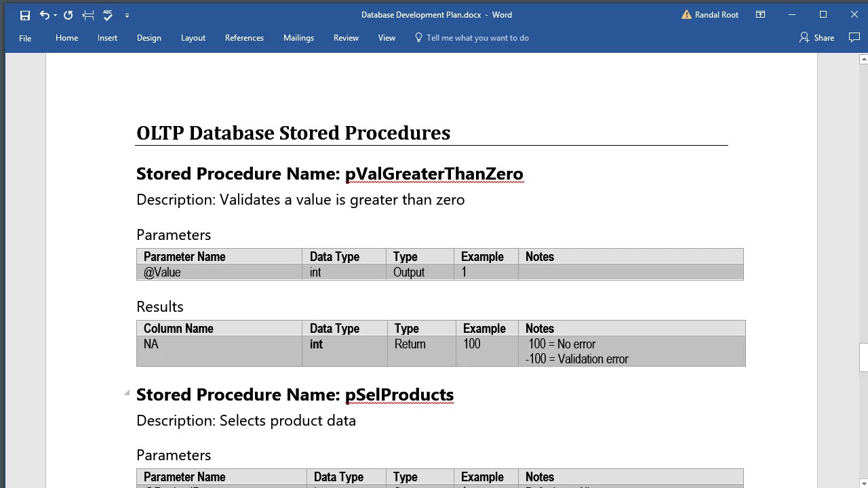Open ribbon display options icon
This screenshot has height=488, width=868.
point(761,15)
